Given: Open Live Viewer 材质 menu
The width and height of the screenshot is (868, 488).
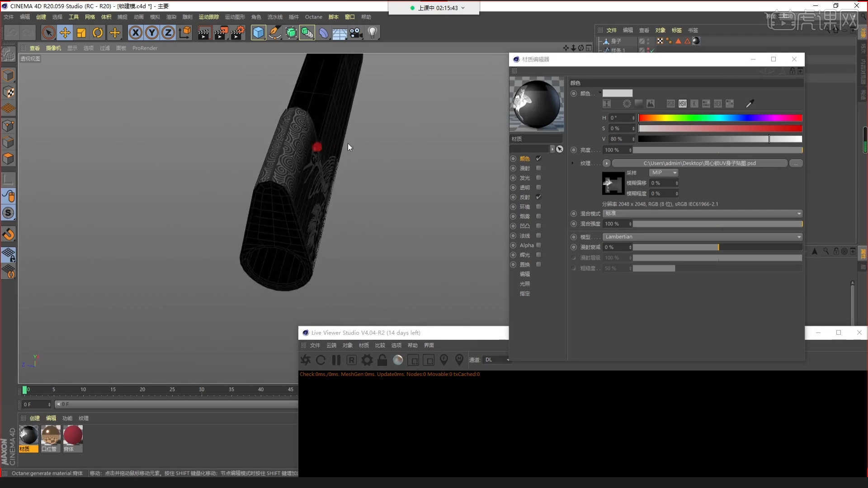Looking at the screenshot, I should pyautogui.click(x=364, y=345).
